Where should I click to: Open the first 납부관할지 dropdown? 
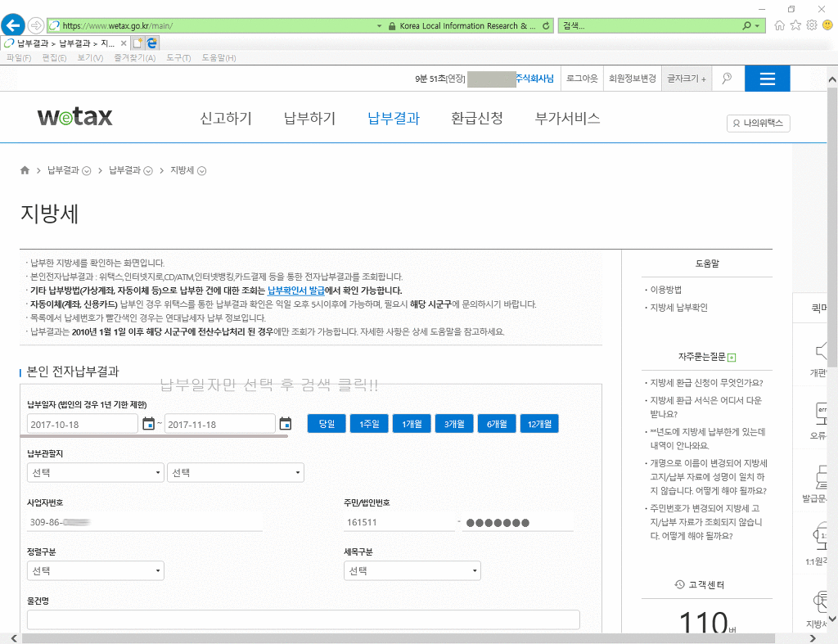[x=95, y=473]
